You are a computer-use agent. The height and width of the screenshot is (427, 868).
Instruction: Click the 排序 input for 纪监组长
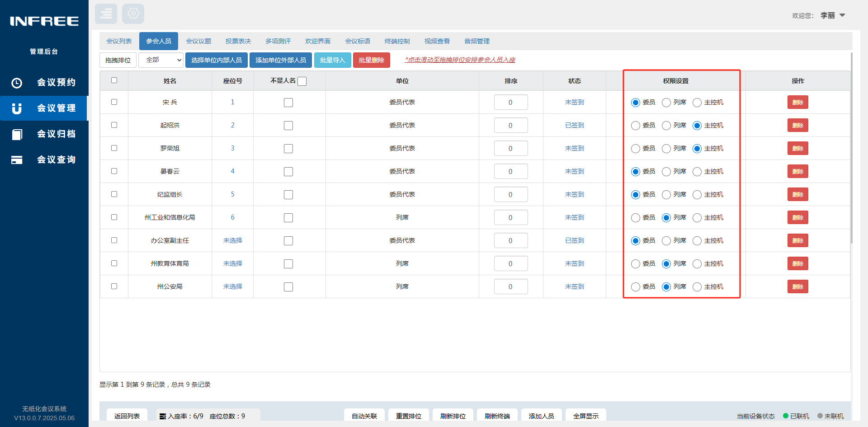click(x=511, y=194)
